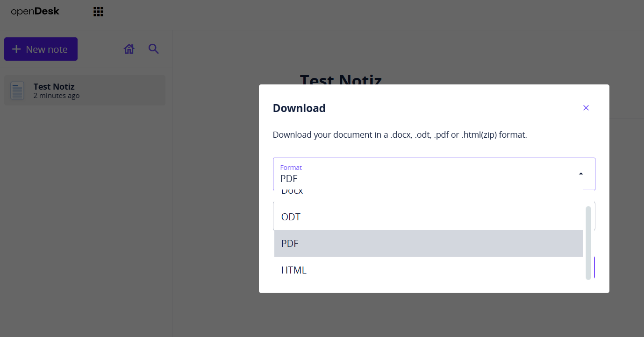This screenshot has height=337, width=644.
Task: Open the openDesk app launcher grid
Action: point(98,11)
